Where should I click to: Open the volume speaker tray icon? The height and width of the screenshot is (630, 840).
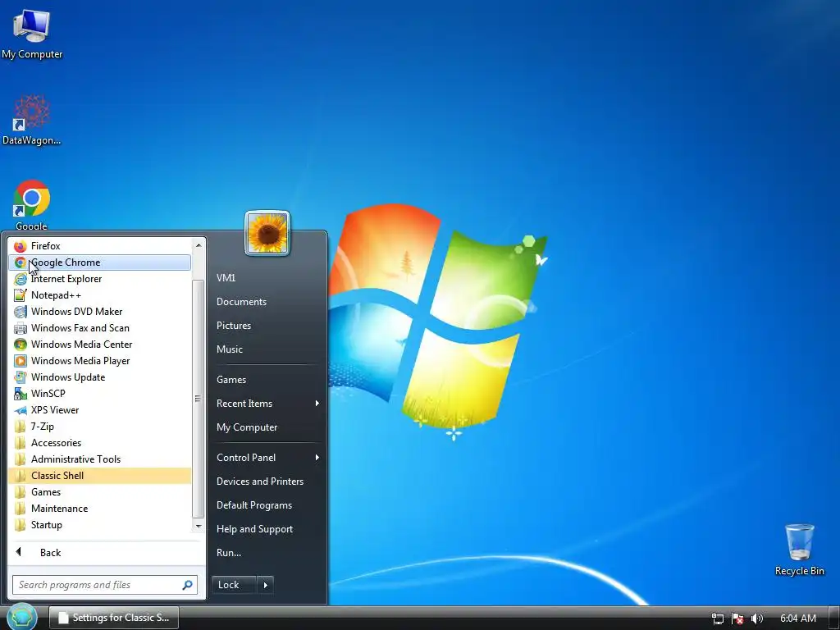(x=757, y=619)
